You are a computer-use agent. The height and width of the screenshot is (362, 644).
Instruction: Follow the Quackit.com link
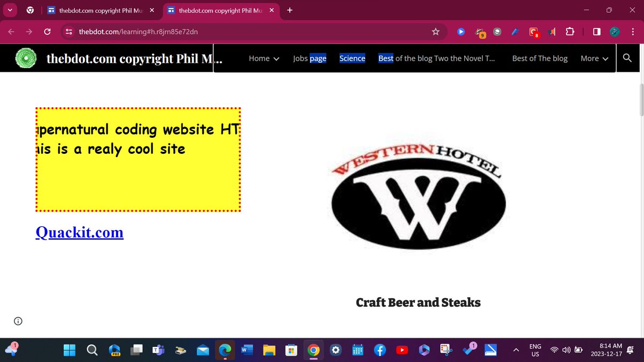[x=79, y=232]
